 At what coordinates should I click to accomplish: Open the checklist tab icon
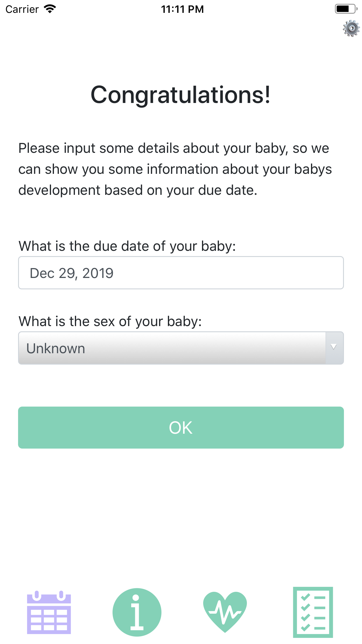313,612
